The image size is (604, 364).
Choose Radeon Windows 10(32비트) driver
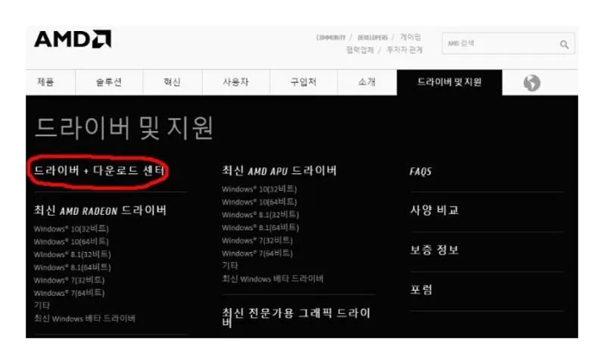(x=71, y=229)
